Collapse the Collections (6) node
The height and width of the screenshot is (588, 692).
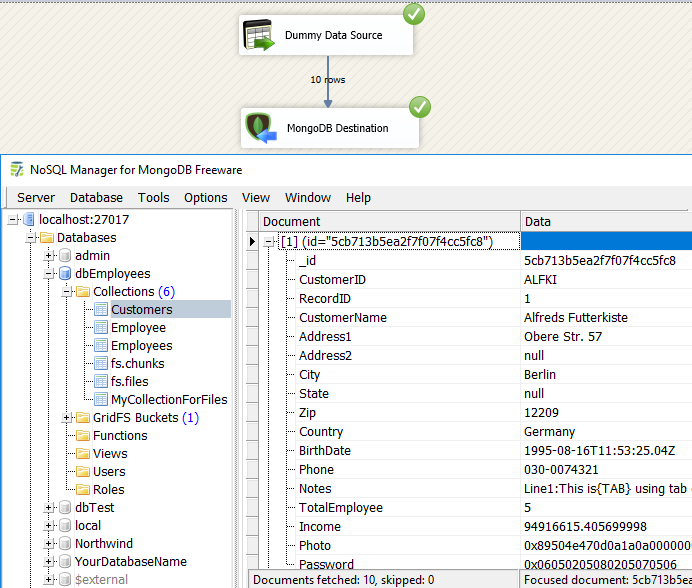(x=67, y=292)
